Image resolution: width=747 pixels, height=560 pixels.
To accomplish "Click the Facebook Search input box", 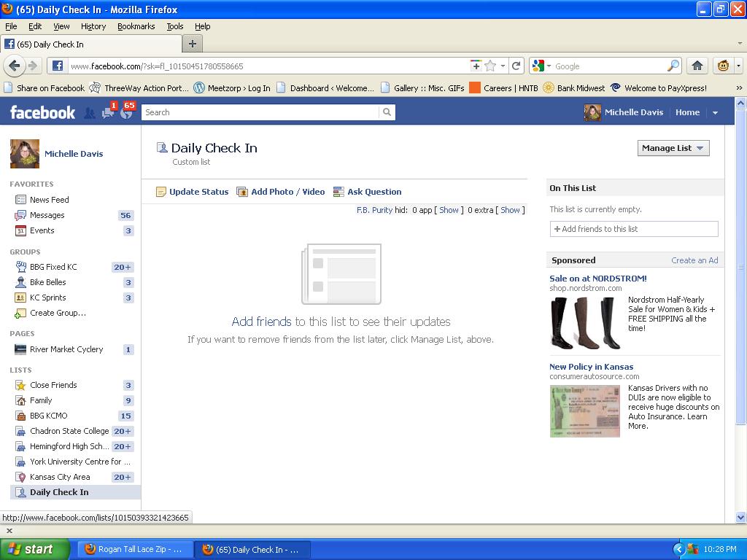I will click(260, 112).
